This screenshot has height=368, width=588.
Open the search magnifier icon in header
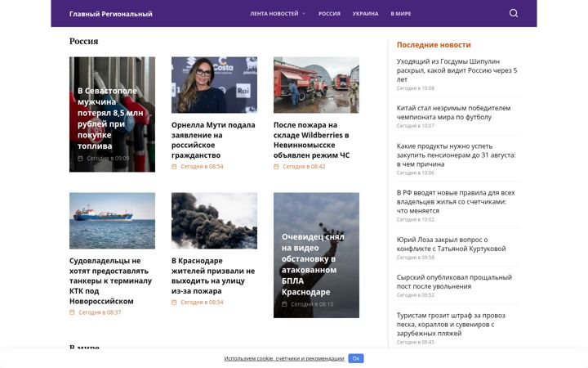[x=514, y=14]
